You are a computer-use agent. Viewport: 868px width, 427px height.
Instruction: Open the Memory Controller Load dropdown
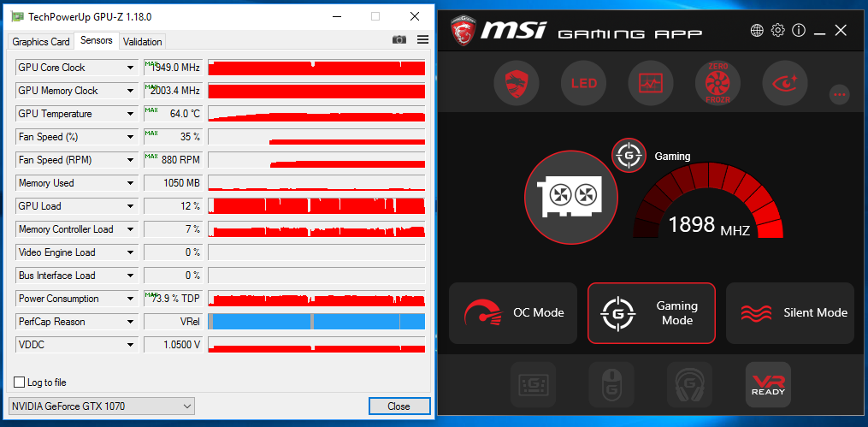point(131,229)
